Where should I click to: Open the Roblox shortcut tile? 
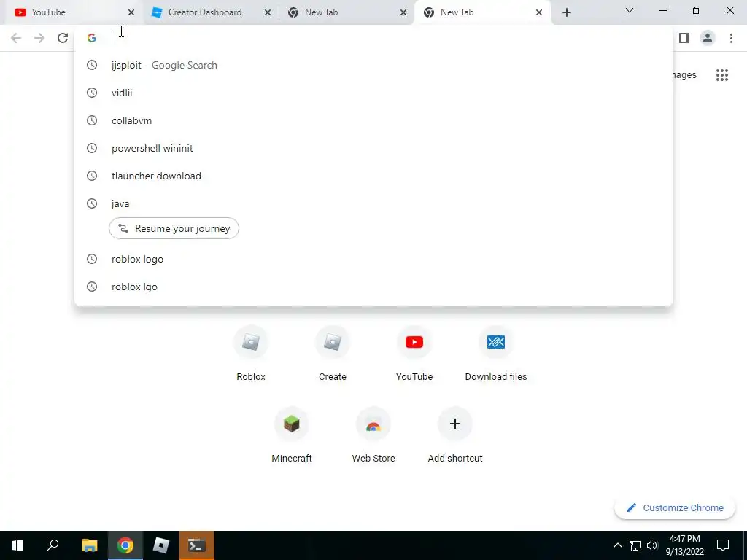tap(251, 354)
